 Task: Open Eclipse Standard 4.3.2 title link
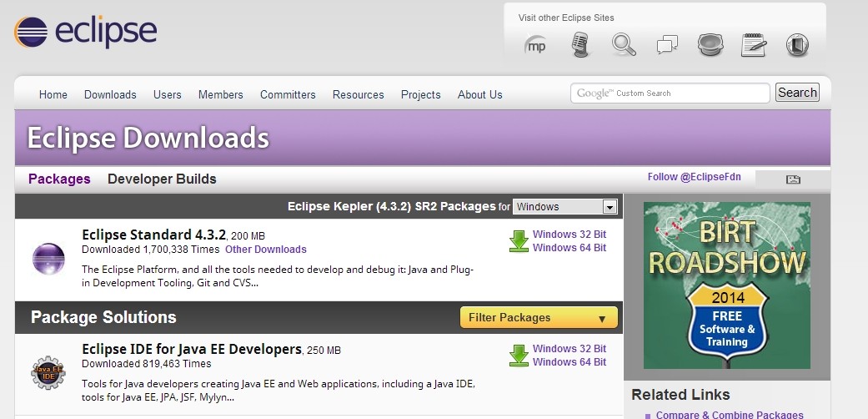[x=154, y=235]
